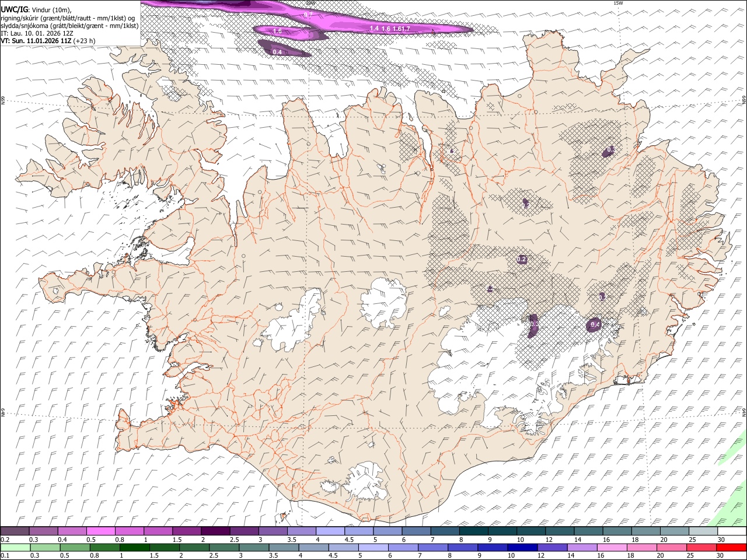Pick the pale green first swatch in the rain legend
747x560 pixels.
[15, 547]
